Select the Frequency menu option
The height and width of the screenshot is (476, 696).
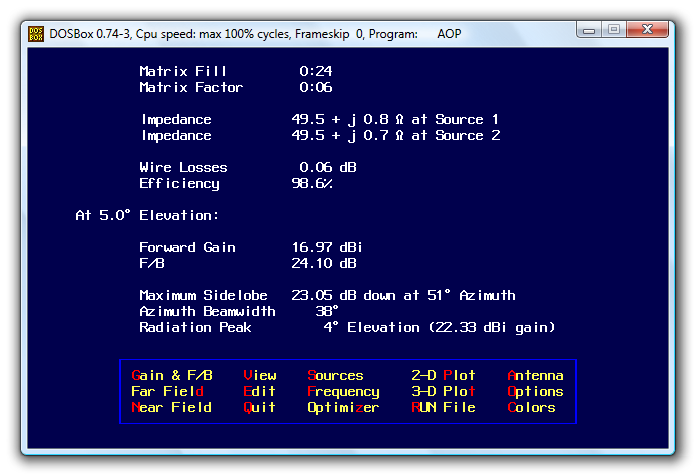343,392
